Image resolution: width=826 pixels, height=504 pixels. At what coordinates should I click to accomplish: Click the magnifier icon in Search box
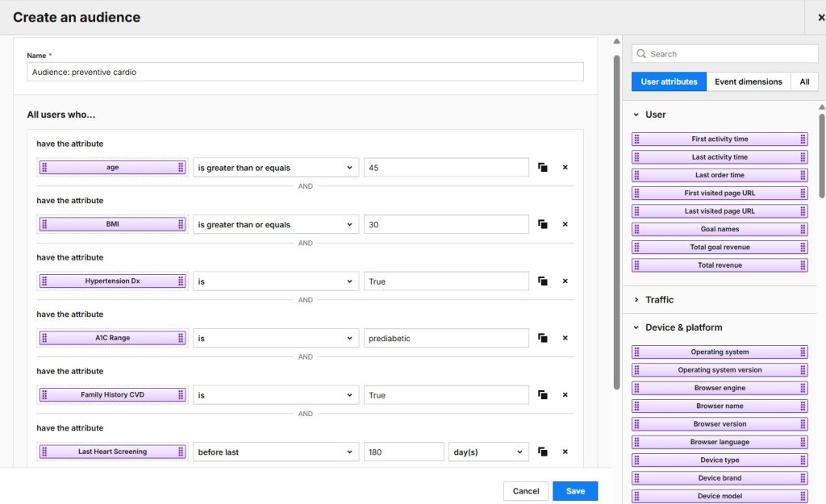pos(642,54)
